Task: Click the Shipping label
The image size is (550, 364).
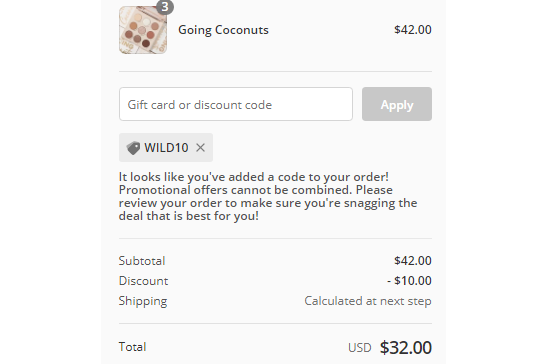Action: (x=143, y=301)
